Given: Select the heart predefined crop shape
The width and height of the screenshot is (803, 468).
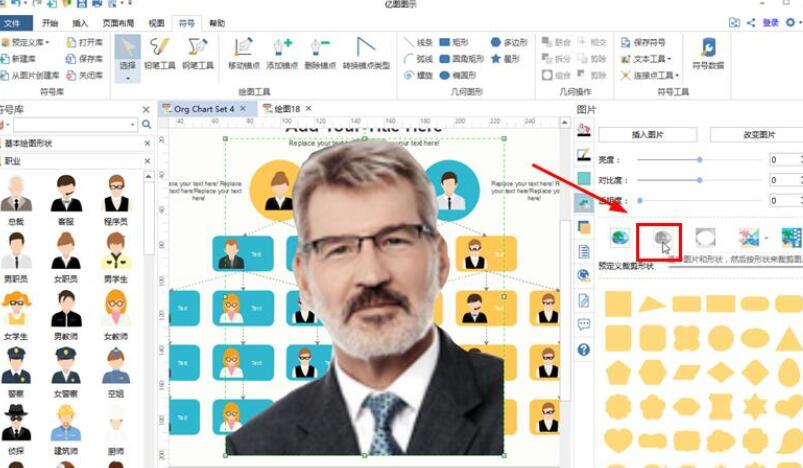Looking at the screenshot, I should (618, 439).
